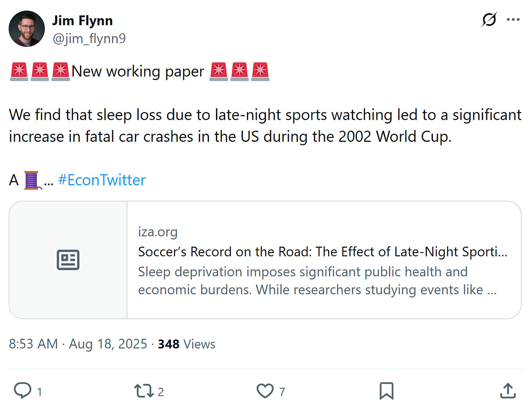This screenshot has width=532, height=406.
Task: Open the "Soccer's Record on the Road" card title
Action: [322, 252]
